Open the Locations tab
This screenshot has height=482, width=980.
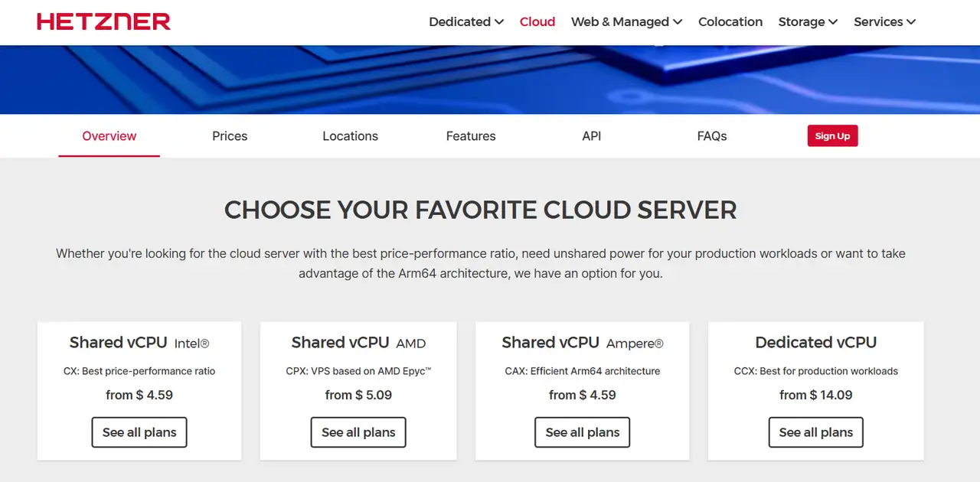(x=350, y=136)
